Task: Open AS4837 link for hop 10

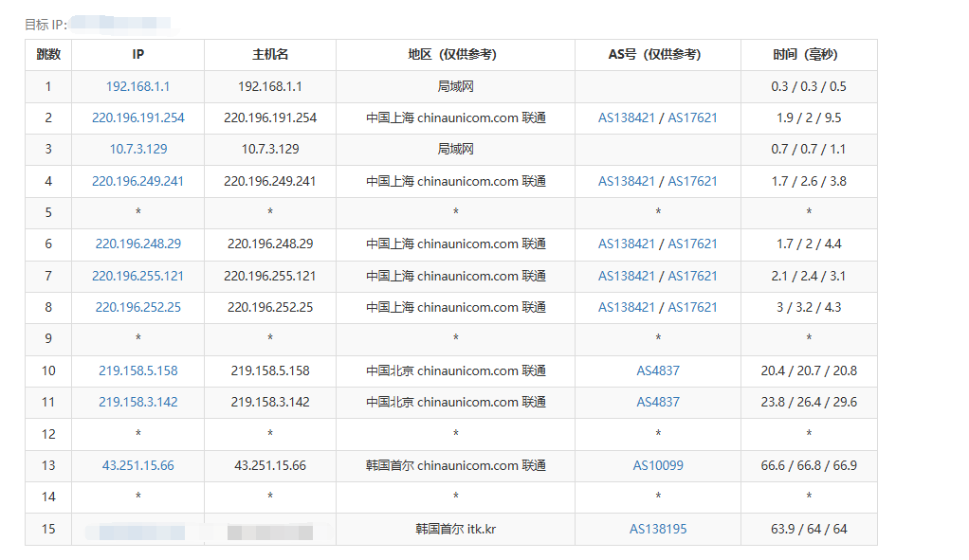Action: (658, 370)
